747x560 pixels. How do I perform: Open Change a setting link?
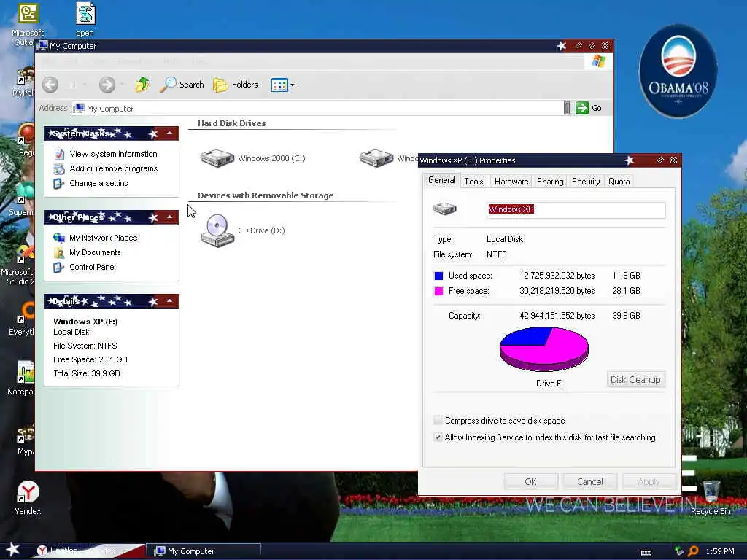99,183
